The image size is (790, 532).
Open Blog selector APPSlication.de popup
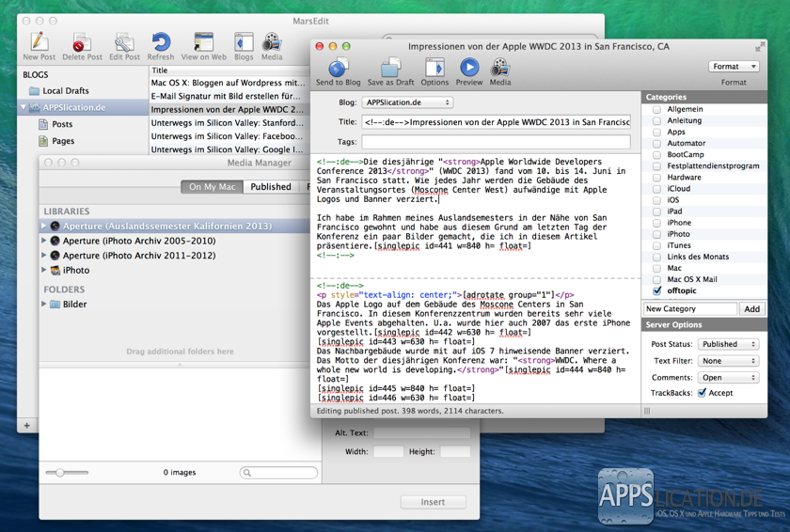click(x=407, y=102)
